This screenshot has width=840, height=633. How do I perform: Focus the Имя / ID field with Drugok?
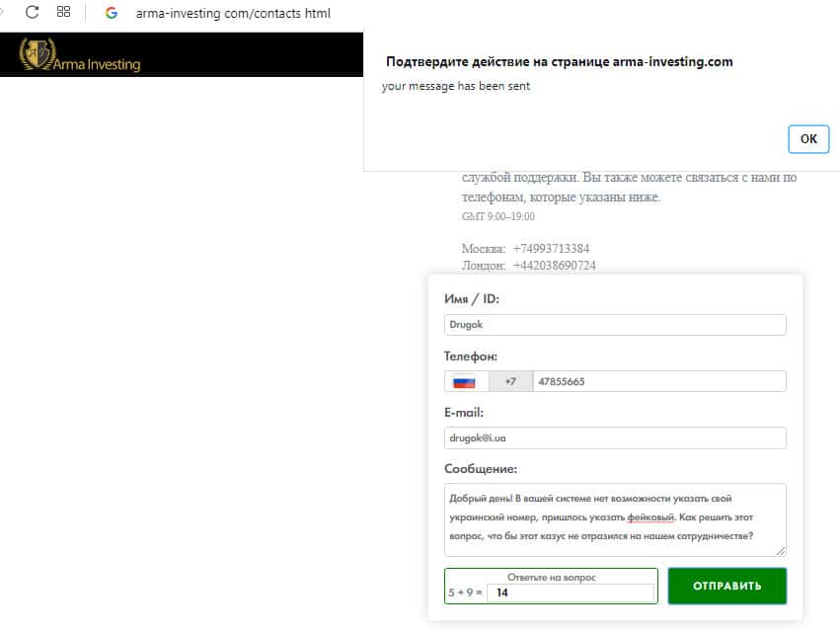click(615, 325)
